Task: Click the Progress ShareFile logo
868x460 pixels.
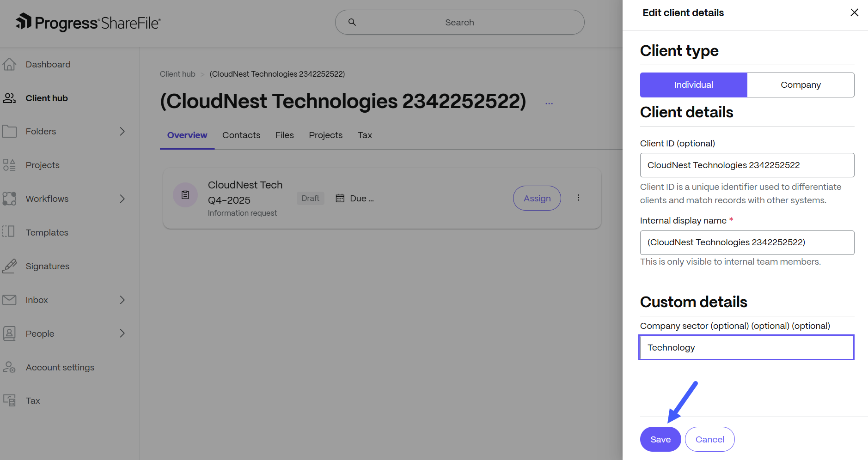Action: click(88, 22)
